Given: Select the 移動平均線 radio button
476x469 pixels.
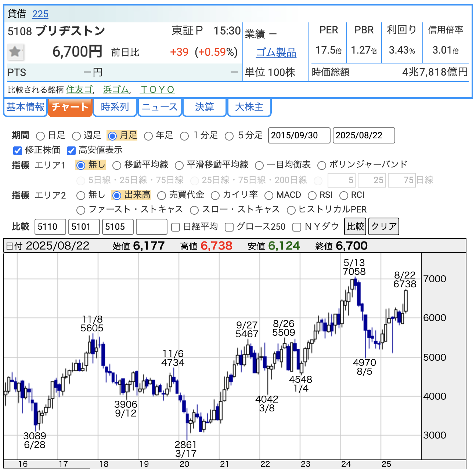Looking at the screenshot, I should (x=117, y=166).
